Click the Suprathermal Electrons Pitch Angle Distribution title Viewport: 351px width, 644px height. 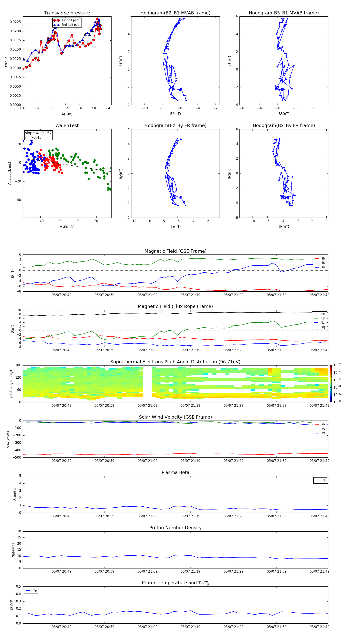pyautogui.click(x=175, y=362)
